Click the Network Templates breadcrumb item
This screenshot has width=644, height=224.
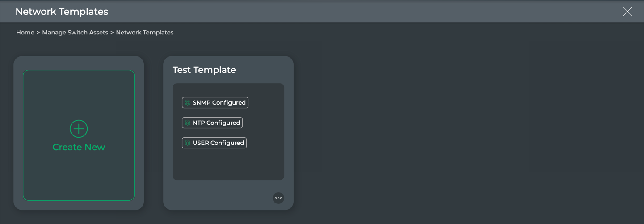coord(144,33)
